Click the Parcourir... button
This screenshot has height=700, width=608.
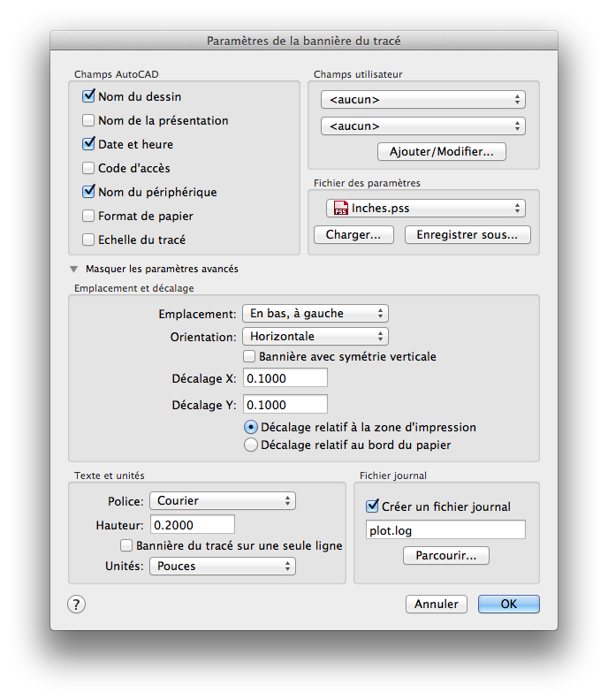[x=446, y=556]
